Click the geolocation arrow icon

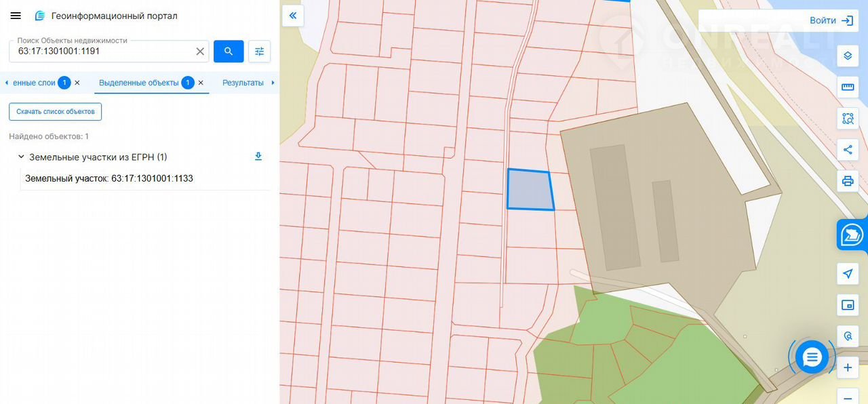[x=847, y=274]
